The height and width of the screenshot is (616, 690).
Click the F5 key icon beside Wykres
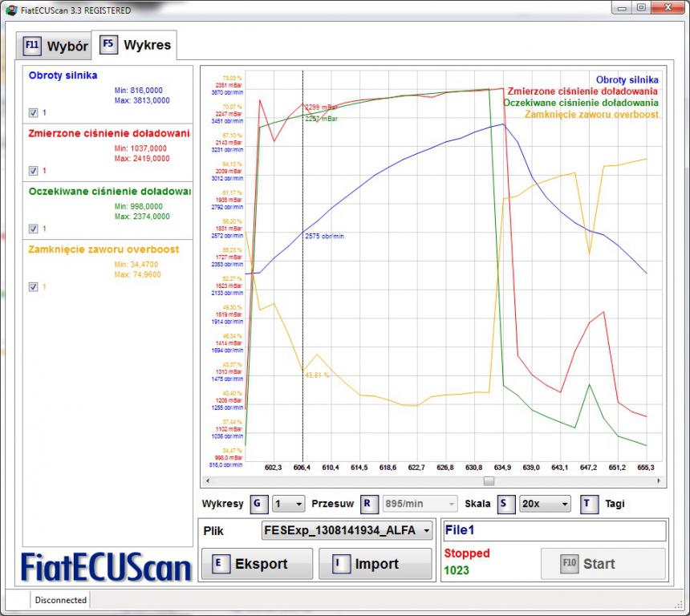pos(108,44)
